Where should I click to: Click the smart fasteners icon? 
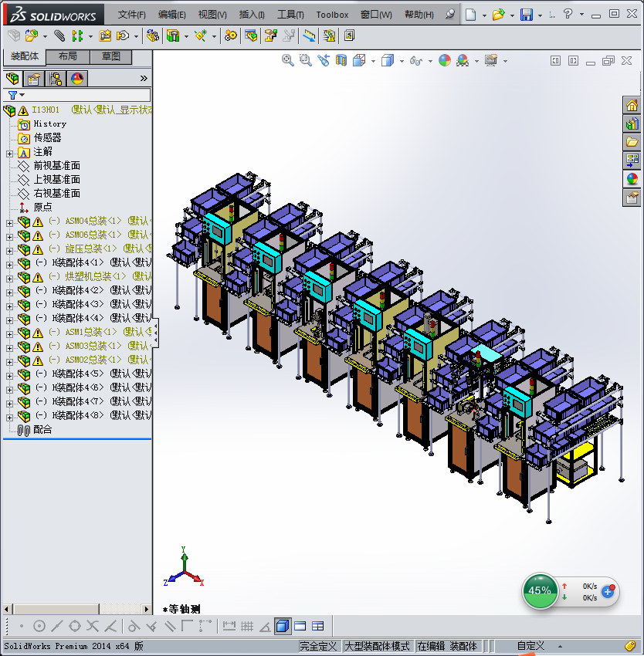pos(105,36)
